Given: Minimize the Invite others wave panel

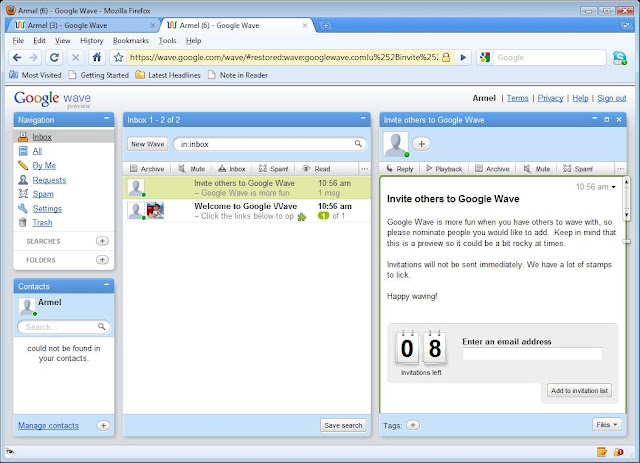Looking at the screenshot, I should click(595, 119).
